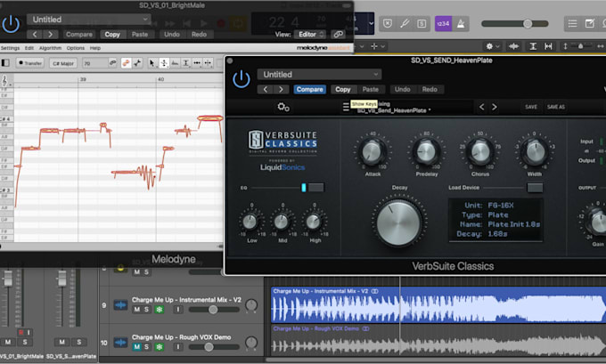606x364 pixels.
Task: Click Compare in the Melodyne plugin header
Action: click(78, 35)
